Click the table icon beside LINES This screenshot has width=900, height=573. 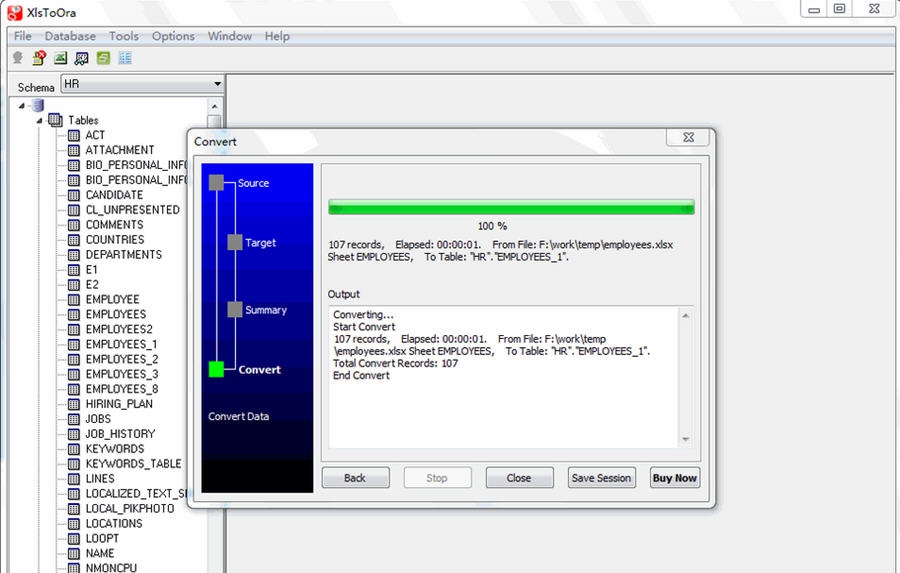pos(73,479)
